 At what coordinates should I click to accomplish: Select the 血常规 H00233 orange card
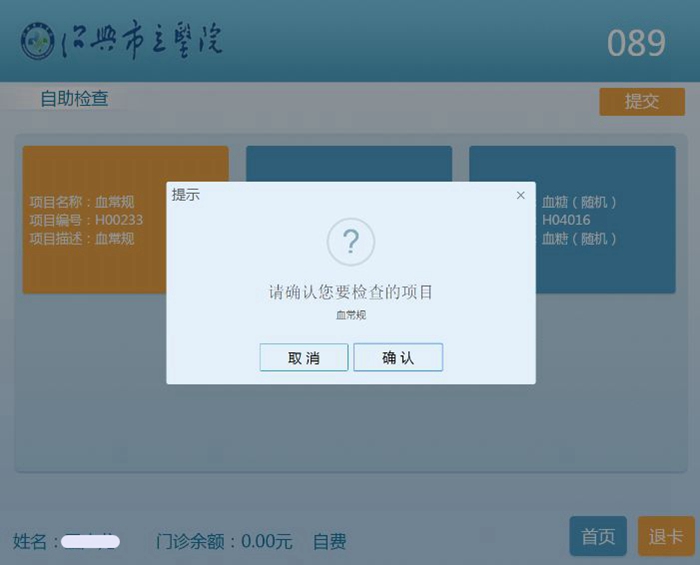tap(95, 220)
